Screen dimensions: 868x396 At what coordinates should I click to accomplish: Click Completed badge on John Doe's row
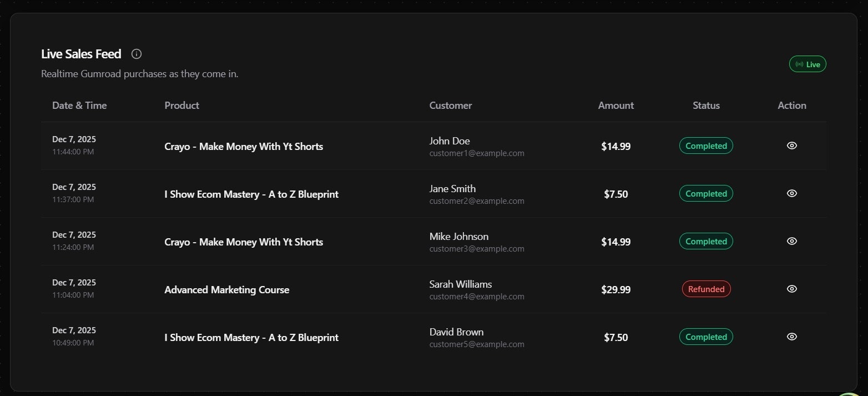706,146
